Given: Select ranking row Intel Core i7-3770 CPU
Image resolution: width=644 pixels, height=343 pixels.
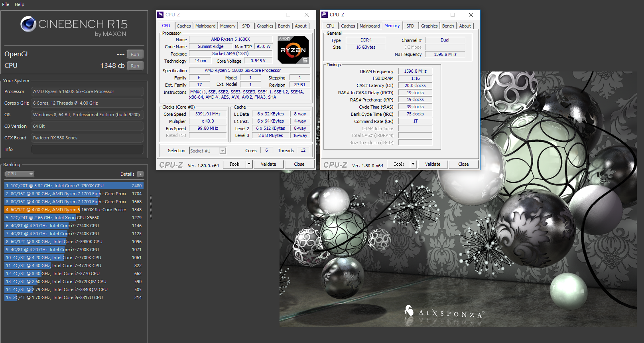Looking at the screenshot, I should point(74,274).
